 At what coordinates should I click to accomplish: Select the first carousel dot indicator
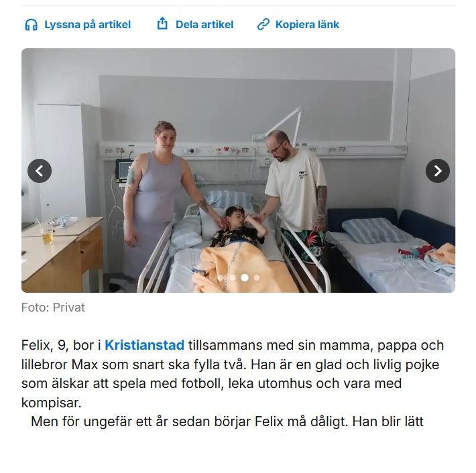point(221,277)
